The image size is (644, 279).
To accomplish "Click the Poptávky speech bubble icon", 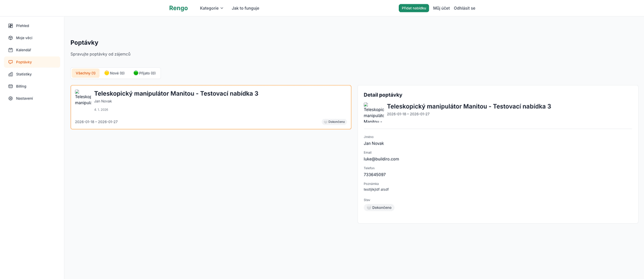I will tap(11, 62).
